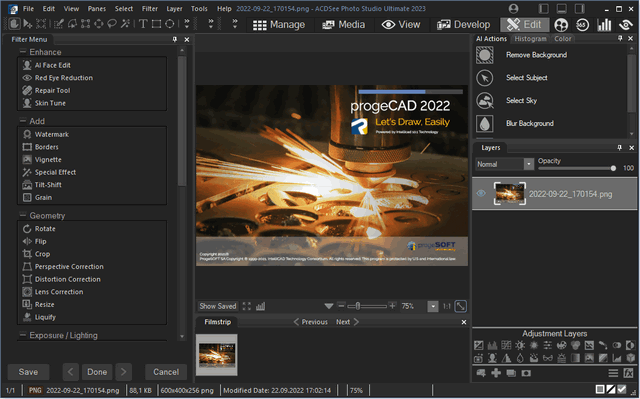Collapse the Geometry filter group
This screenshot has height=399, width=640.
[23, 215]
